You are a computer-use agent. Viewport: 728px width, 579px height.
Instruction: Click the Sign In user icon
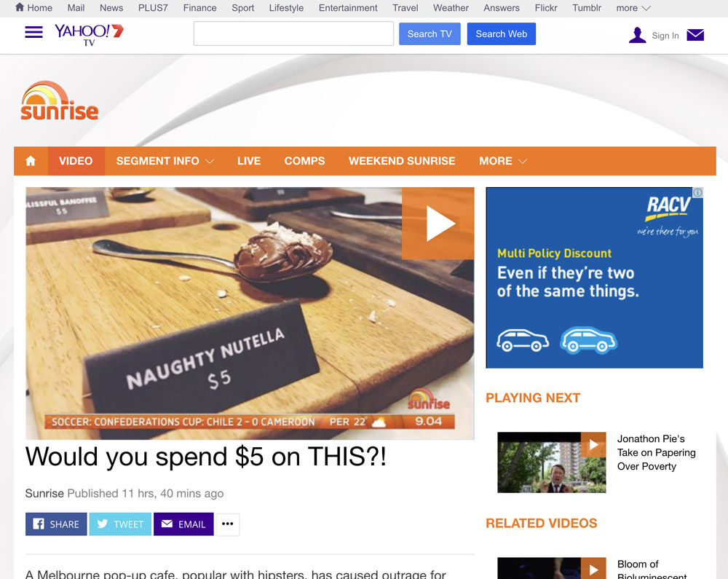(638, 35)
